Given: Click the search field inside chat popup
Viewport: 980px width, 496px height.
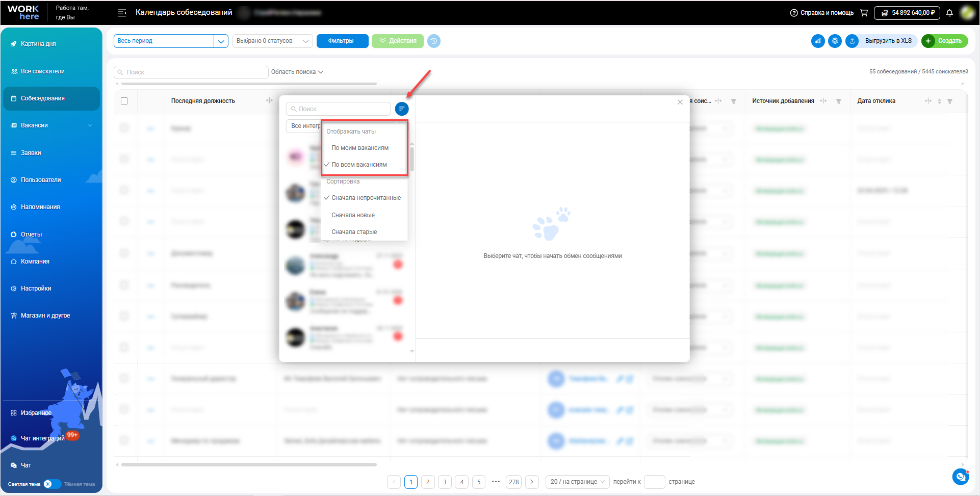Looking at the screenshot, I should 339,109.
